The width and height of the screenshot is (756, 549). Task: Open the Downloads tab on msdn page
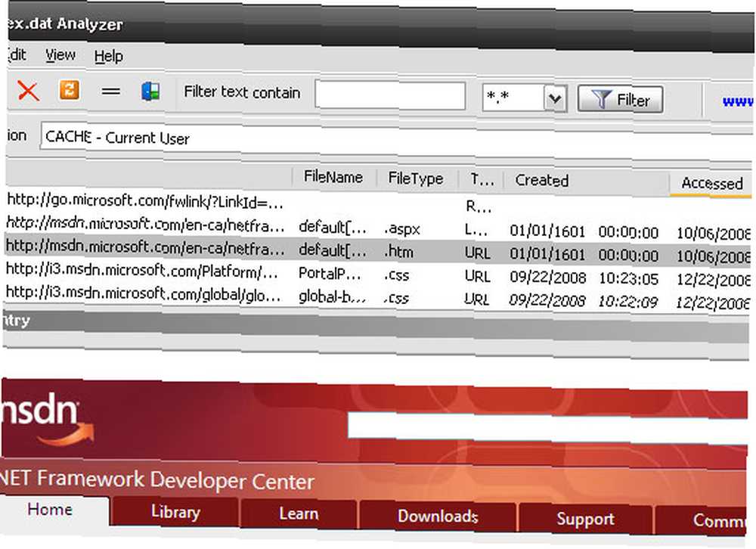(438, 516)
